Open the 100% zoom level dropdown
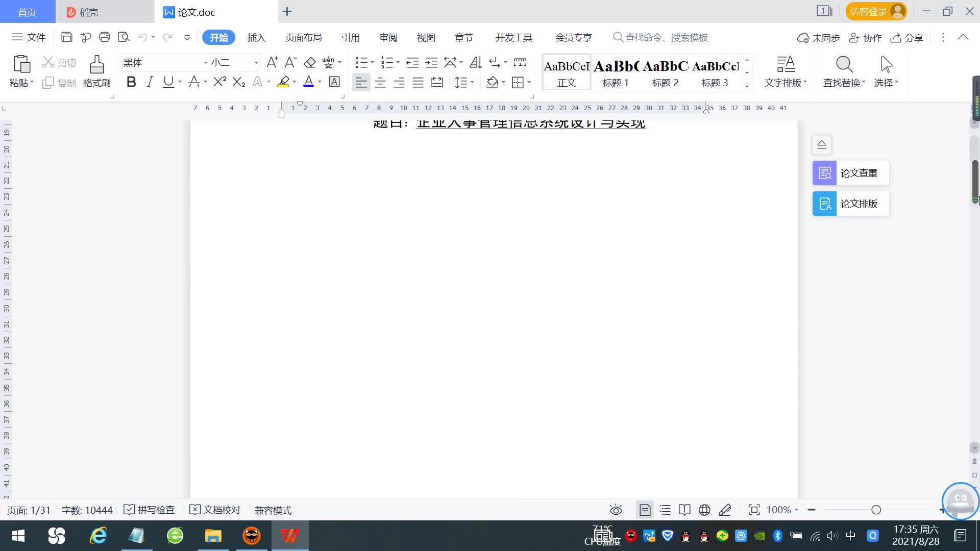This screenshot has height=551, width=980. pos(782,510)
